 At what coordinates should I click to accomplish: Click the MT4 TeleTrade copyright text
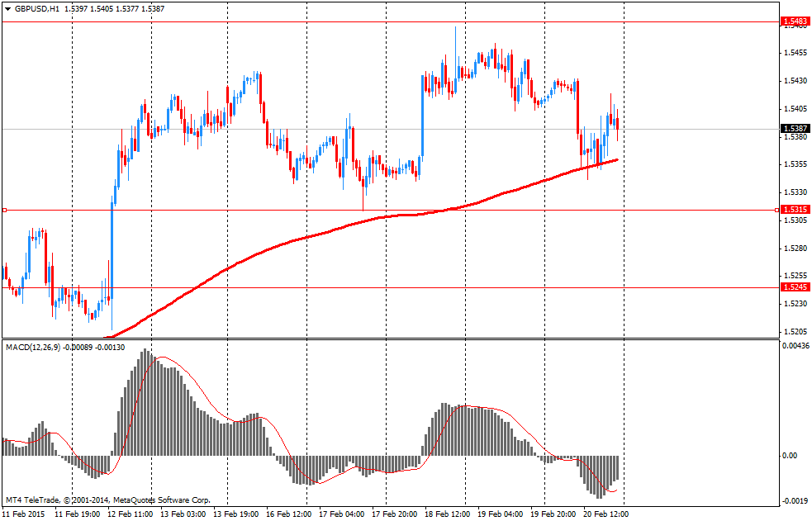(107, 500)
